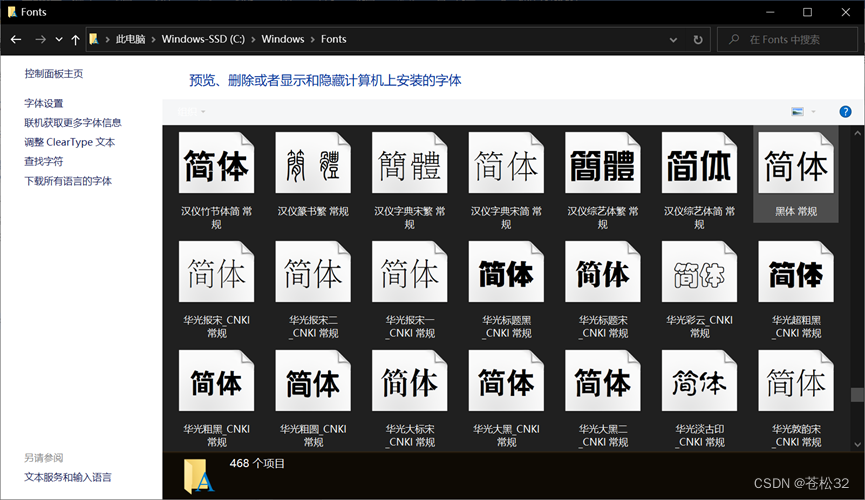Image resolution: width=865 pixels, height=500 pixels.
Task: Click the Fonts breadcrumb segment
Action: 334,39
